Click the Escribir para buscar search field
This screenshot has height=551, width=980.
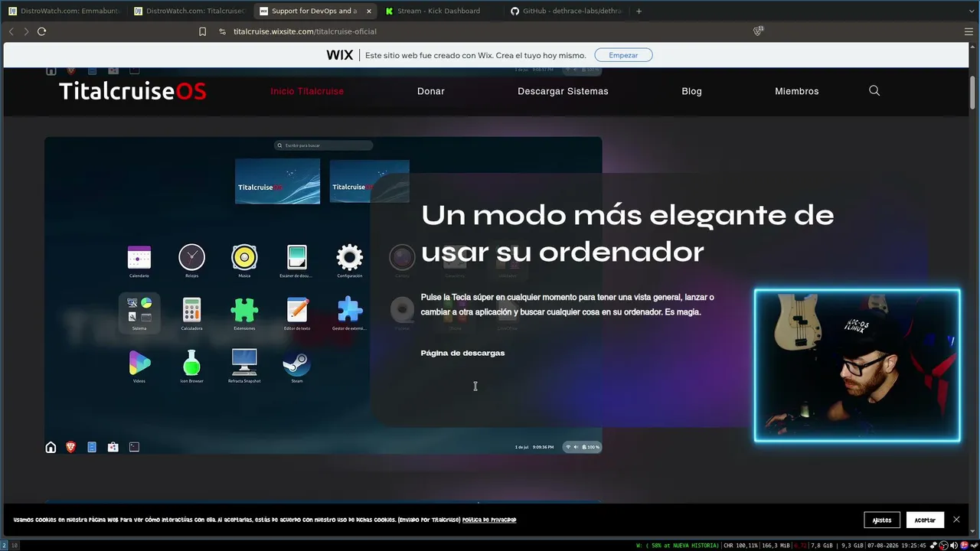(x=324, y=145)
